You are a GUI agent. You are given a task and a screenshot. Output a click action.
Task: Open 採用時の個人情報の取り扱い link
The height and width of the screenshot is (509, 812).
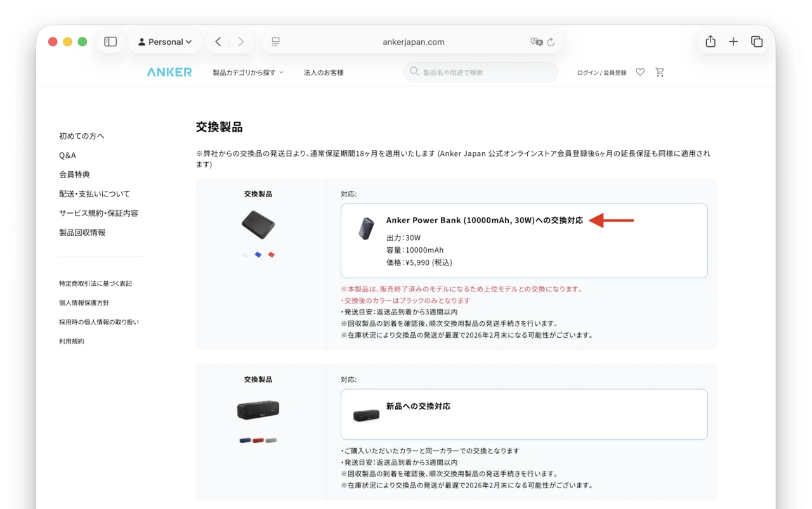(99, 322)
